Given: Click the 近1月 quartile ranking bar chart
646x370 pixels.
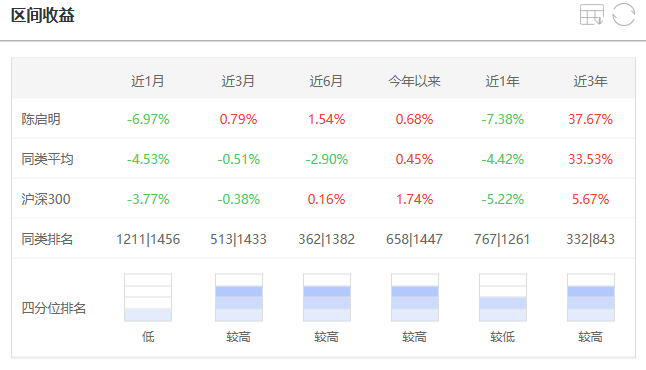Looking at the screenshot, I should [148, 297].
